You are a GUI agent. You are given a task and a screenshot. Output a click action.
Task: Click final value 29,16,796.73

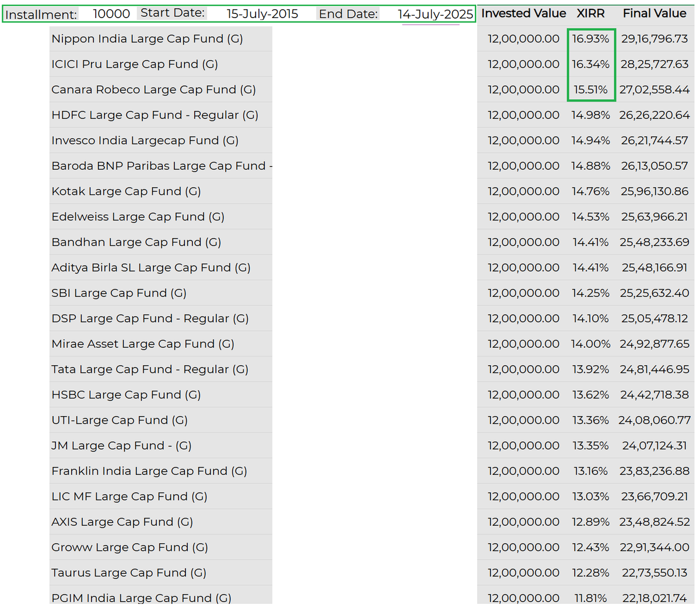click(x=654, y=39)
